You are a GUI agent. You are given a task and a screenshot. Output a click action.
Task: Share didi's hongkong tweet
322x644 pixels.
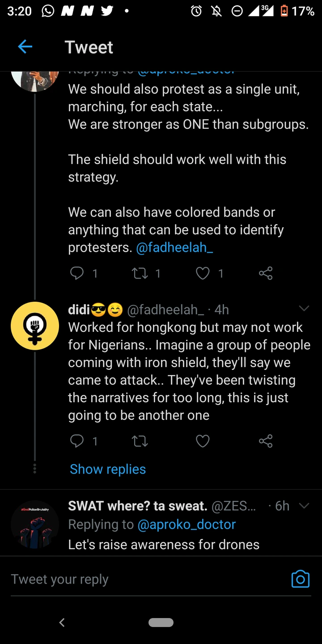point(266,441)
